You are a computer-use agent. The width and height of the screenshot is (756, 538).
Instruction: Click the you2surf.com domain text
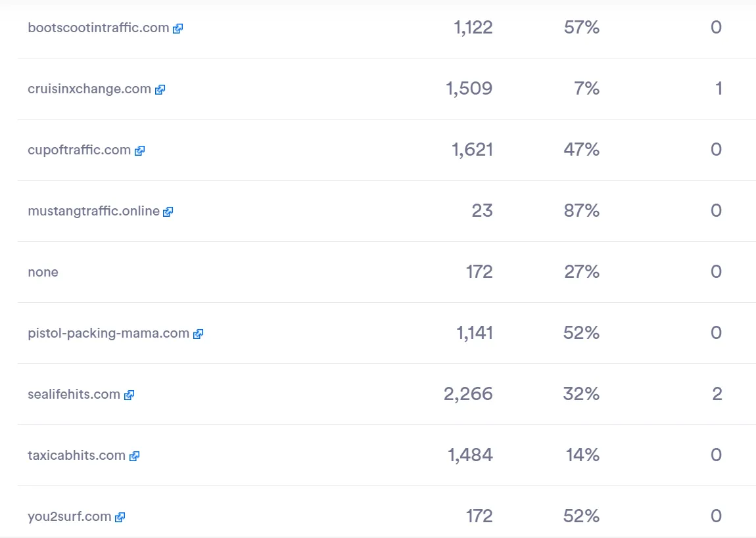[x=70, y=516]
